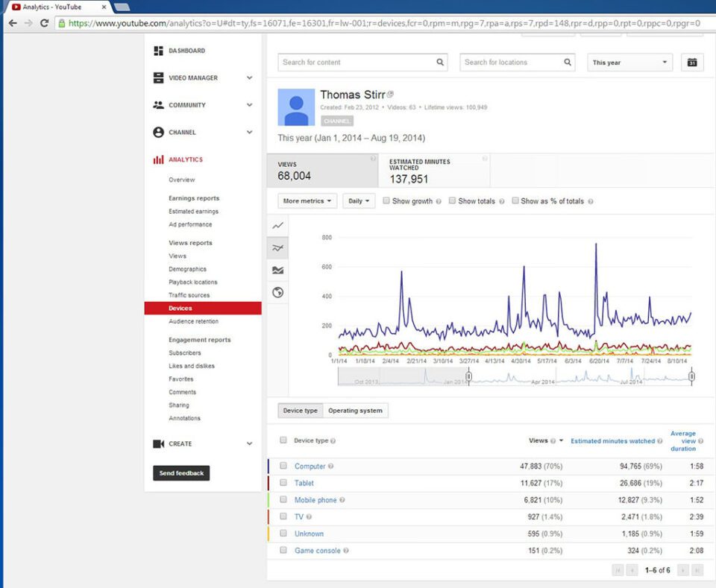Screen dimensions: 716x588
Task: Open the calendar date picker icon
Action: [x=692, y=63]
